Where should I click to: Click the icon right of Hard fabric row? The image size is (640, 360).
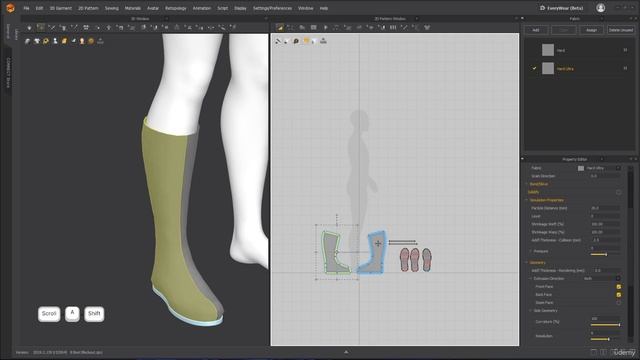[625, 50]
